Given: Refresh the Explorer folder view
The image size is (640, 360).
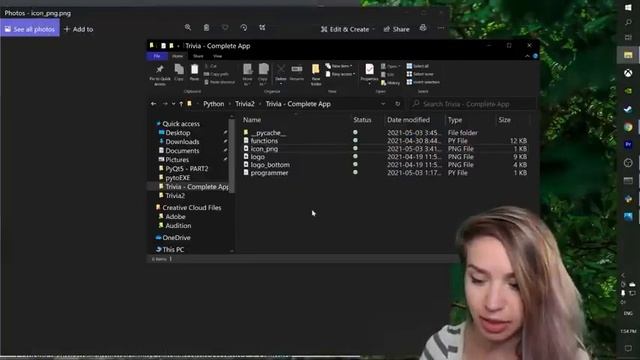Looking at the screenshot, I should click(398, 104).
